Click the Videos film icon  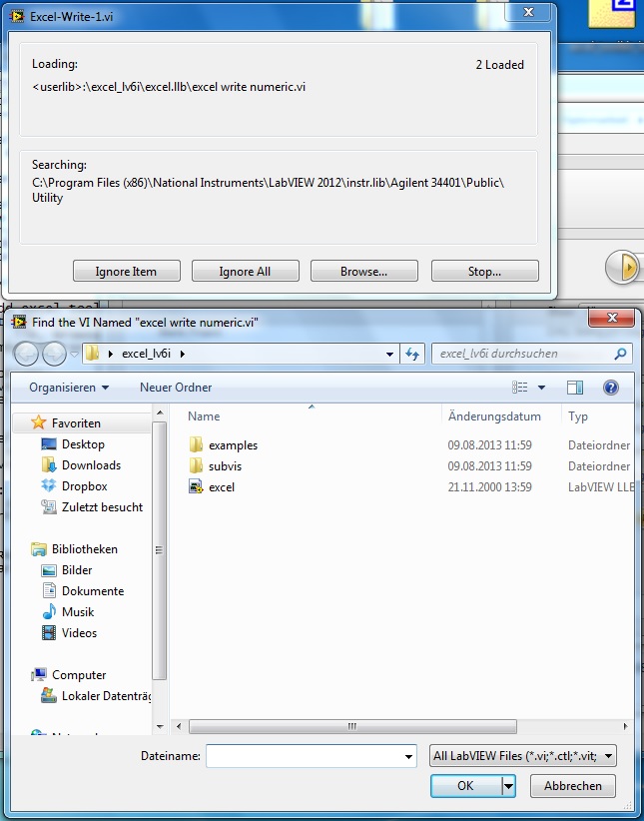click(49, 632)
